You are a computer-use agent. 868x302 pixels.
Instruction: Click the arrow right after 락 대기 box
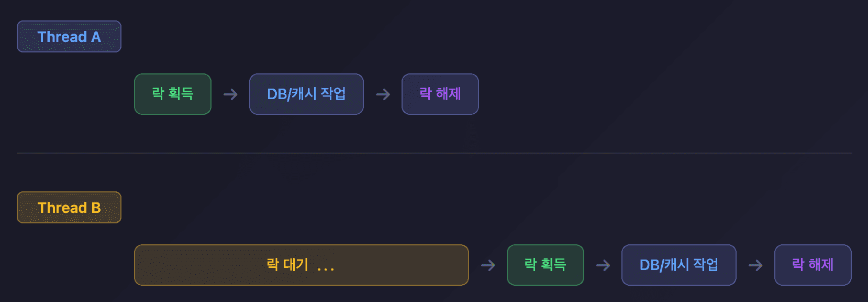[488, 265]
